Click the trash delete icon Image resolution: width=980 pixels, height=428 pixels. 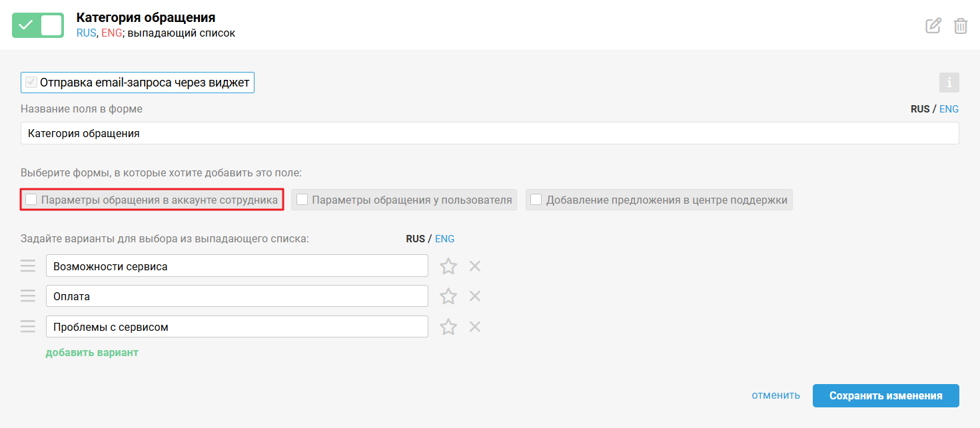961,26
